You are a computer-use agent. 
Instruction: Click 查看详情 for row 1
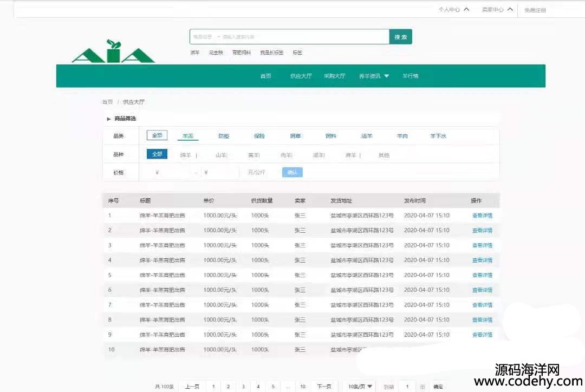(x=483, y=215)
